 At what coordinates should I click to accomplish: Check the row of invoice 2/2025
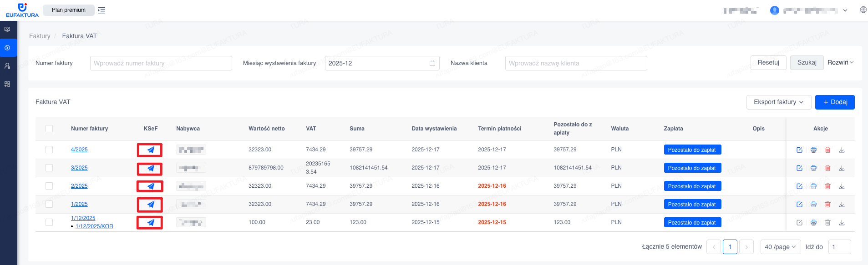click(49, 186)
